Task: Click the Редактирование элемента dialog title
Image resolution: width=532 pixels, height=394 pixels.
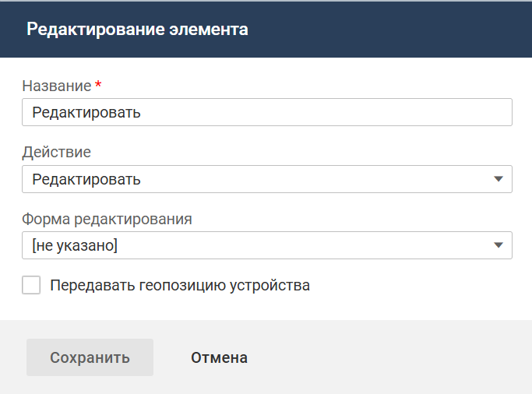Action: point(137,30)
